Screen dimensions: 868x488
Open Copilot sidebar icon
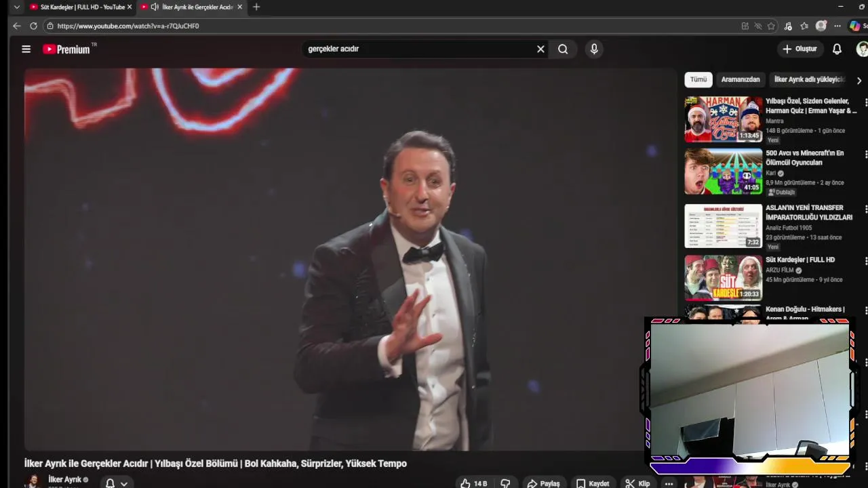pyautogui.click(x=855, y=26)
